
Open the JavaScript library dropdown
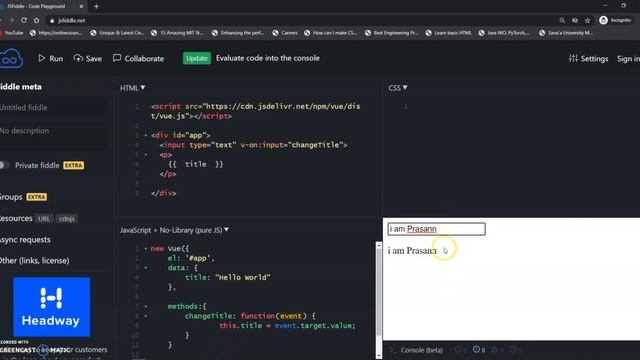click(174, 230)
